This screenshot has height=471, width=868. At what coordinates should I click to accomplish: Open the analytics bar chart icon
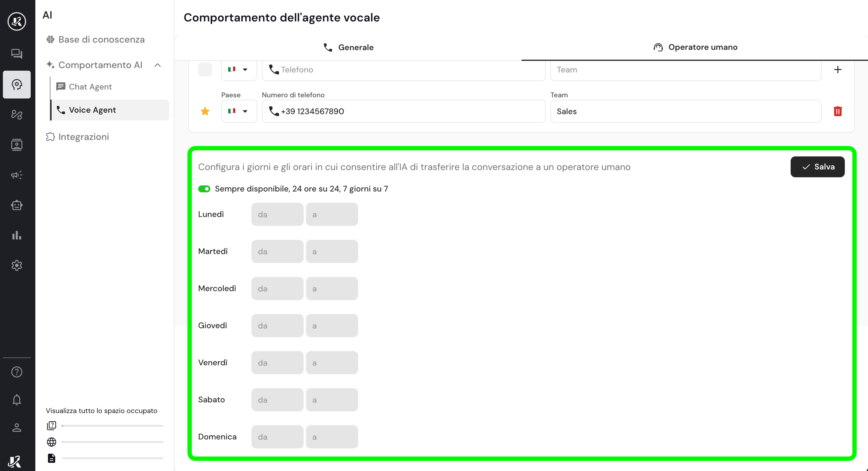coord(17,235)
